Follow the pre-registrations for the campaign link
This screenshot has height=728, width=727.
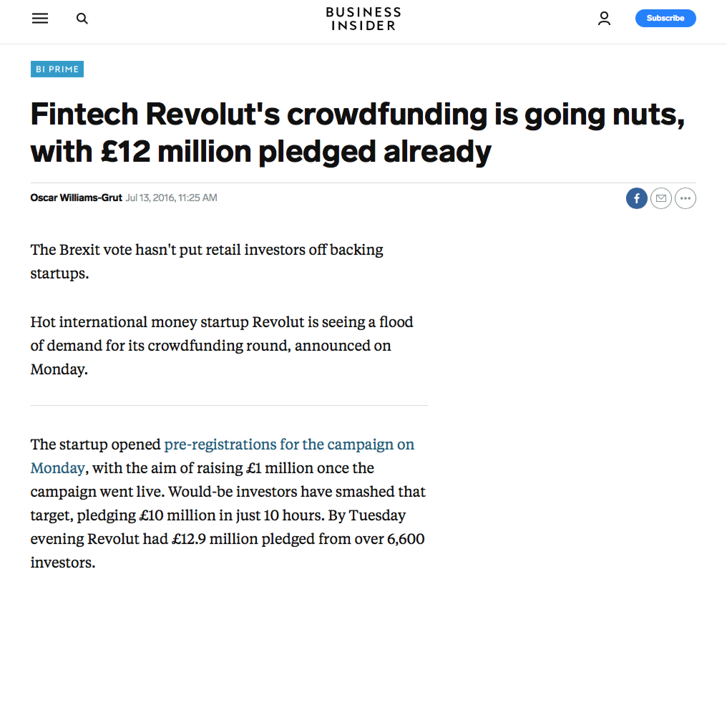(x=289, y=445)
